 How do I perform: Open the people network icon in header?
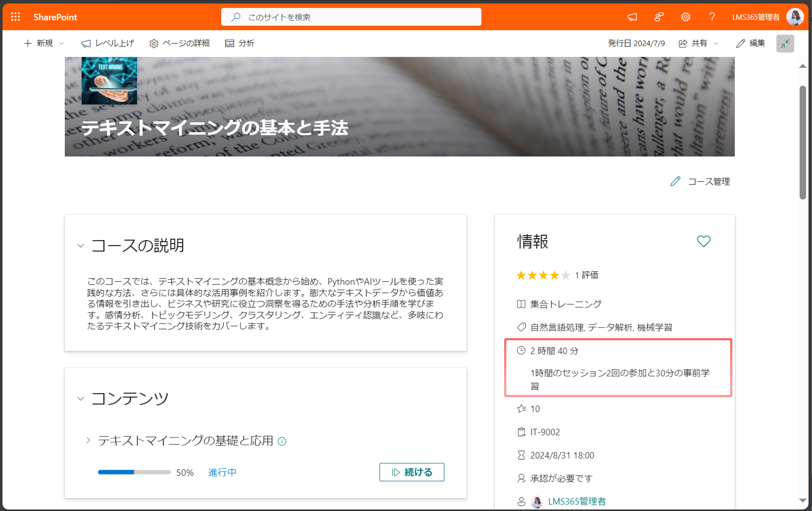pos(659,17)
